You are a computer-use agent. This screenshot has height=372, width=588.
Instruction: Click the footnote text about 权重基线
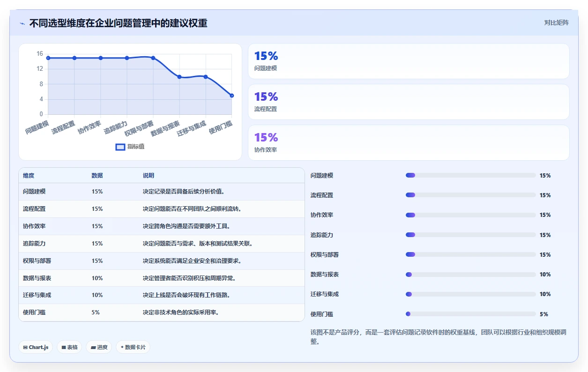[x=439, y=337]
